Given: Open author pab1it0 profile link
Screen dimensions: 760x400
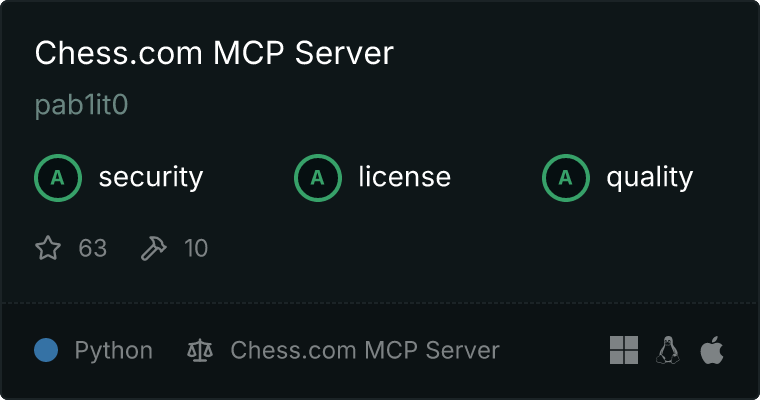Looking at the screenshot, I should (x=81, y=105).
